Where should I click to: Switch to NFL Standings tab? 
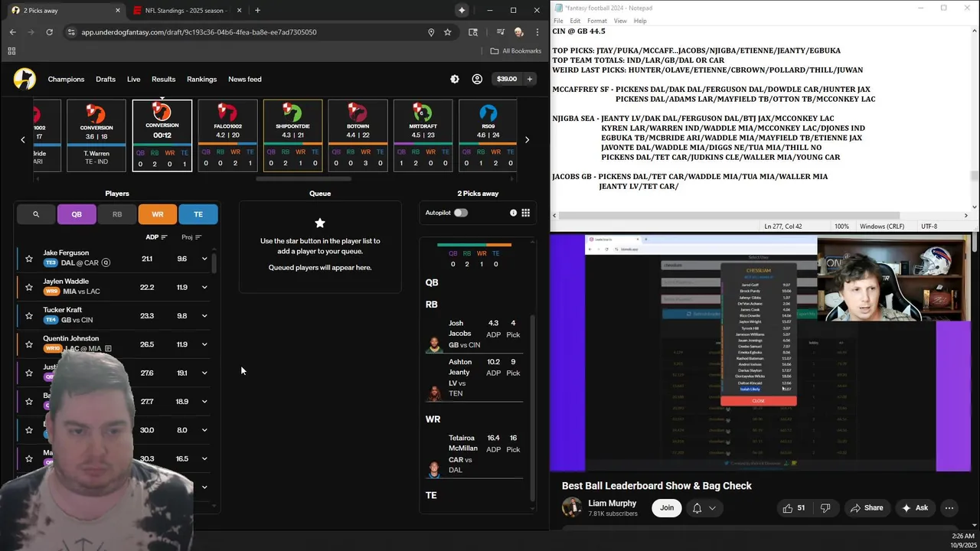(x=187, y=11)
